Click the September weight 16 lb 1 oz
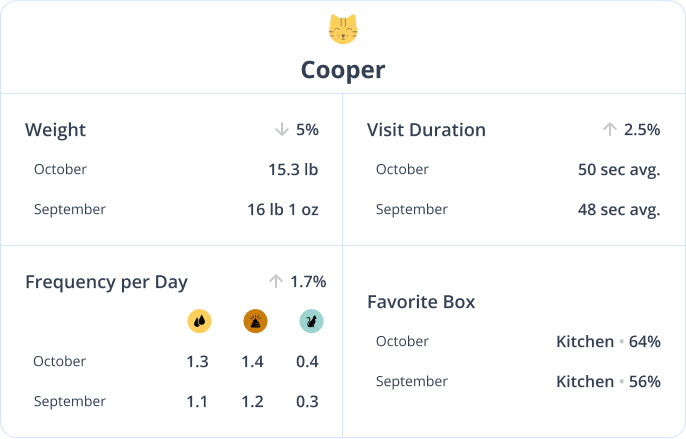The image size is (686, 439). click(x=283, y=210)
